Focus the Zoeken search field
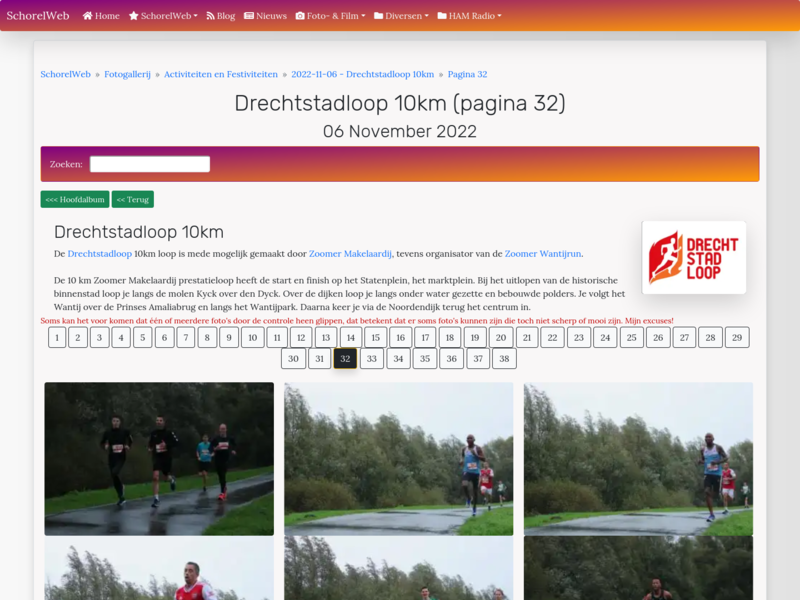 point(150,164)
